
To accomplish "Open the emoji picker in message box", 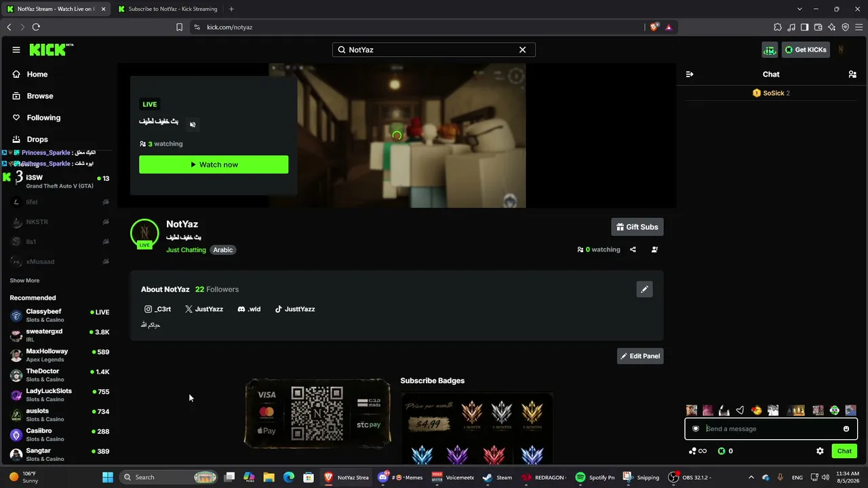I will [x=846, y=428].
